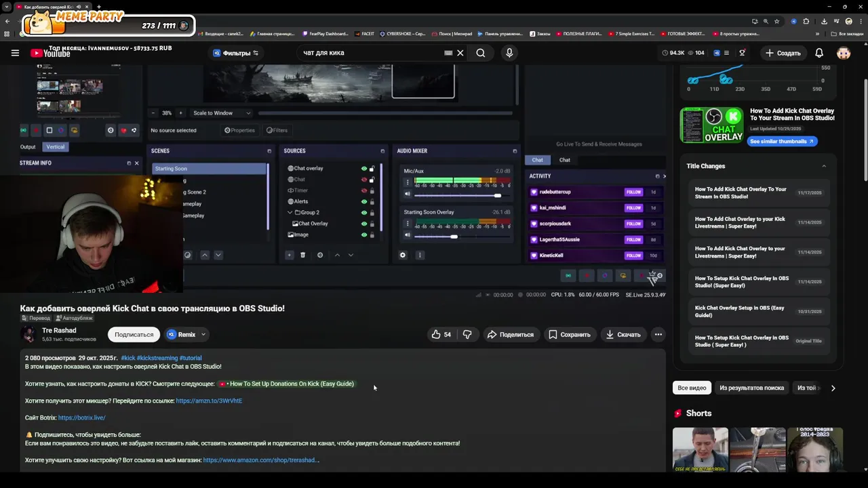Image resolution: width=868 pixels, height=488 pixels.
Task: Open the account avatar menu in YouTube
Action: 844,53
